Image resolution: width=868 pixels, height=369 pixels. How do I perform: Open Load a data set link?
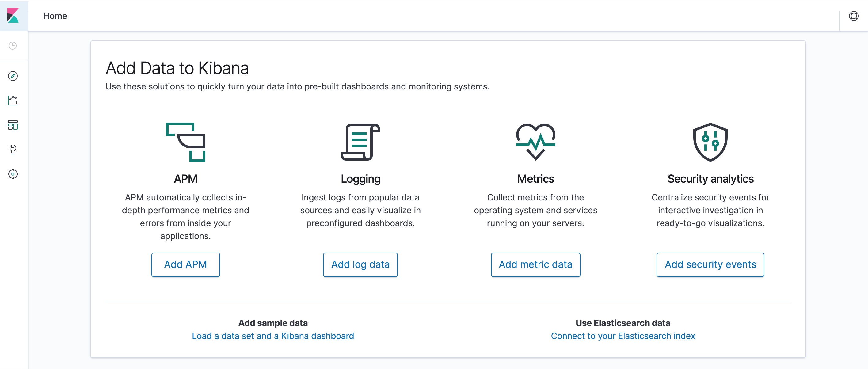pyautogui.click(x=272, y=336)
